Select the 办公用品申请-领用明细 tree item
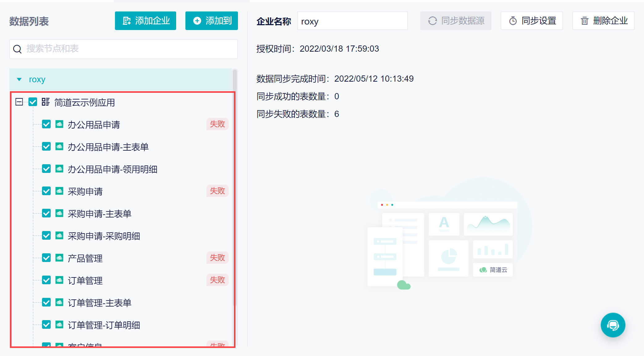 click(112, 169)
